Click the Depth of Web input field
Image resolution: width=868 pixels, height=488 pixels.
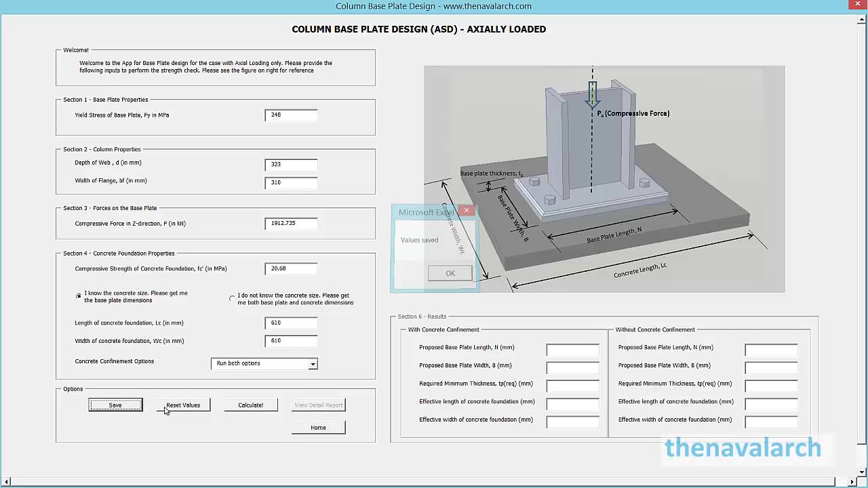point(291,164)
